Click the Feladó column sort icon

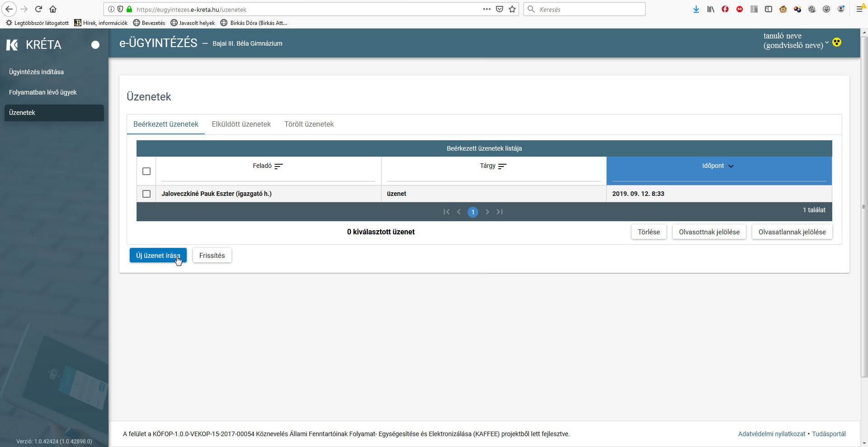(278, 166)
